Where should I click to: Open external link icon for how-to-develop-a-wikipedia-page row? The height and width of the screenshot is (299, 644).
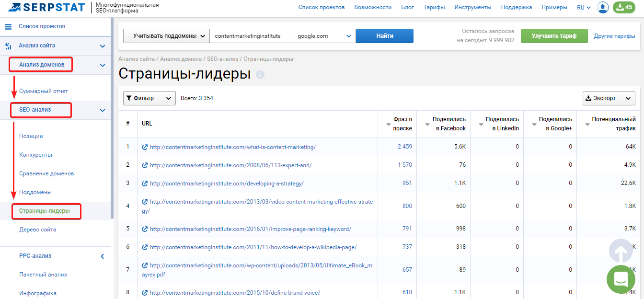(145, 247)
